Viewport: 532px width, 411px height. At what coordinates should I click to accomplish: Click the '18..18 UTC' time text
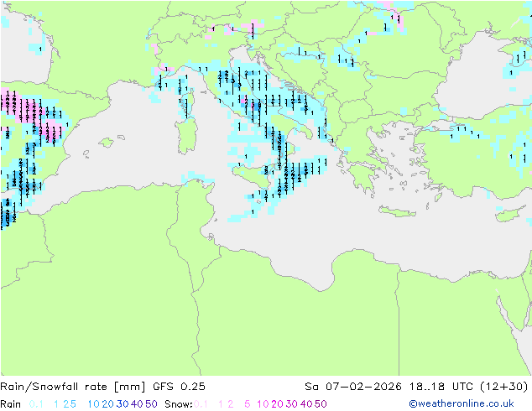click(441, 387)
